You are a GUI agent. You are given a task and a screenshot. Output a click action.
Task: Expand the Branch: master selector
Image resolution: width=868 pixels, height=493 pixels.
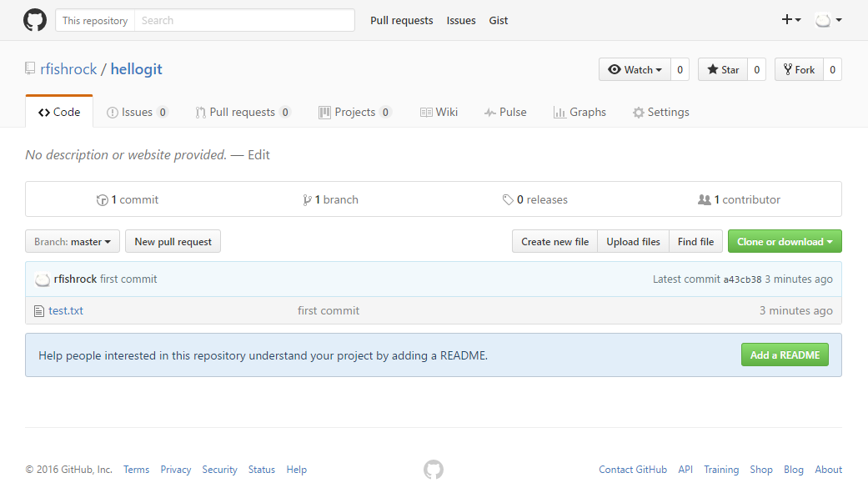click(x=73, y=242)
